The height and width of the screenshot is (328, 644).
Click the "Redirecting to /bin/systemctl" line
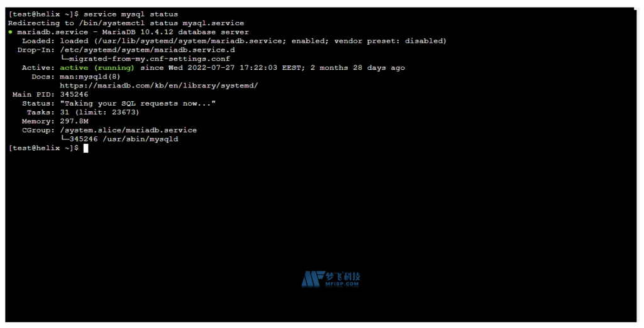click(126, 23)
